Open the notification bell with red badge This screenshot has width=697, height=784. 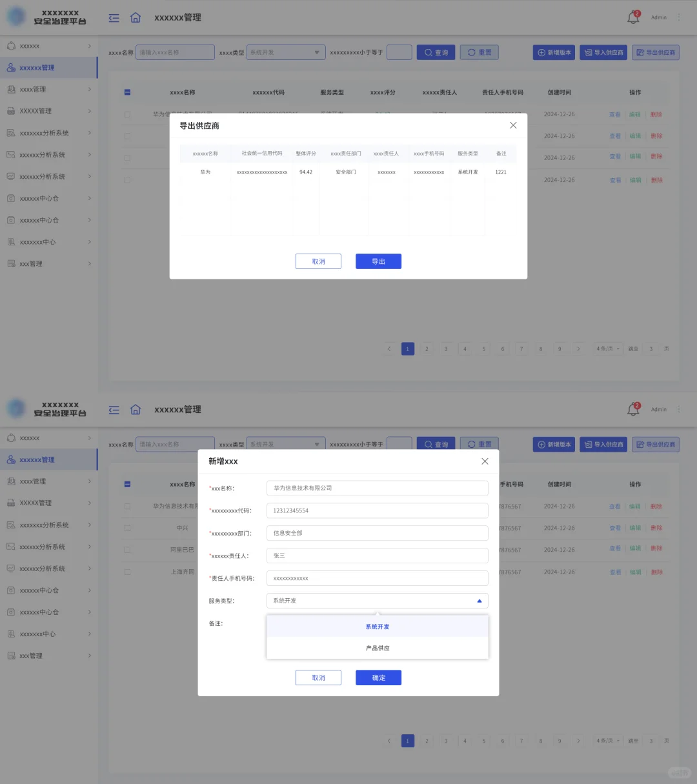632,17
